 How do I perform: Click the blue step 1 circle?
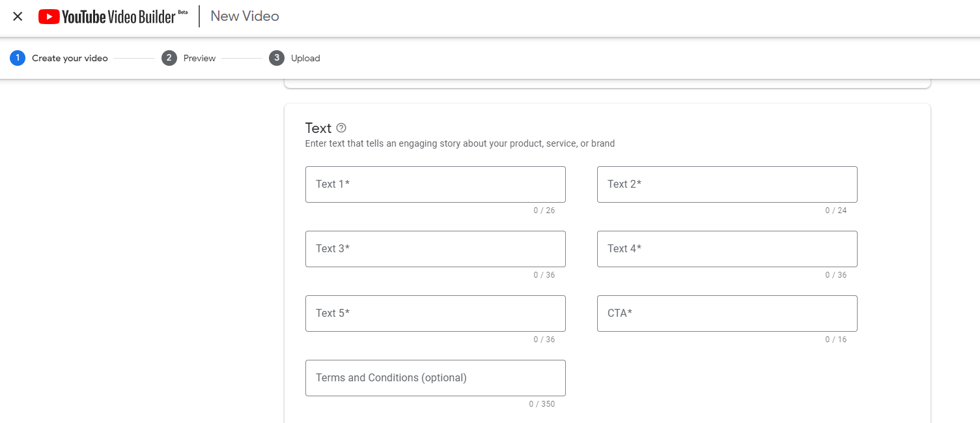[18, 58]
